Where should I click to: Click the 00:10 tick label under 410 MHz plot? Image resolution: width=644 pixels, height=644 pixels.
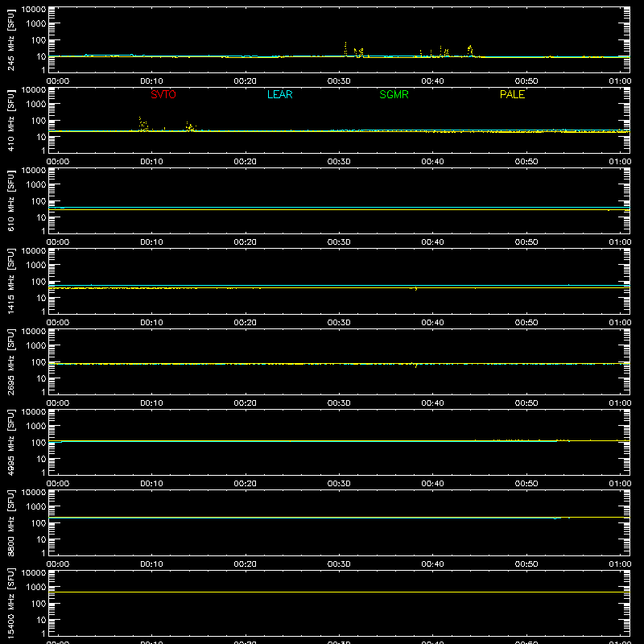(x=151, y=162)
